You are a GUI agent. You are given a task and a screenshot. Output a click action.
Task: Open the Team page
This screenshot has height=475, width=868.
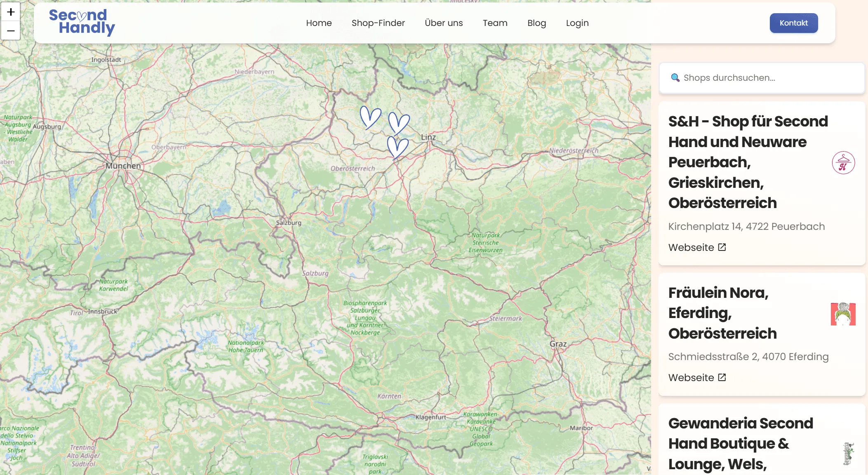point(495,23)
